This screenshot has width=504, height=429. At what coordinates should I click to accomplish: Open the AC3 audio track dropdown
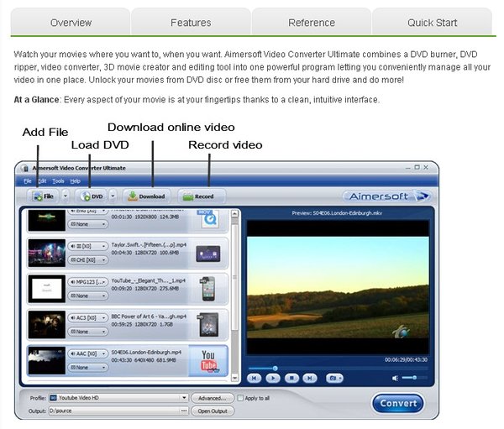87,318
